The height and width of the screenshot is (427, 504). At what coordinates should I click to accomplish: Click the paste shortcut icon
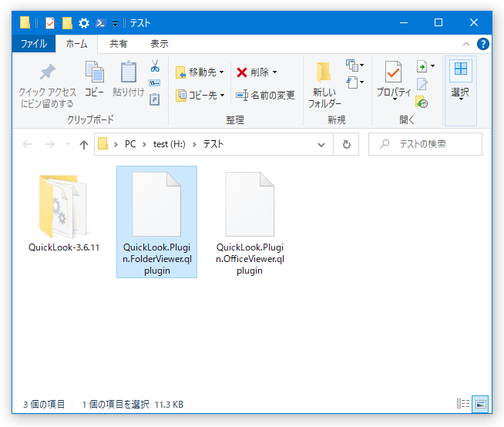point(155,99)
